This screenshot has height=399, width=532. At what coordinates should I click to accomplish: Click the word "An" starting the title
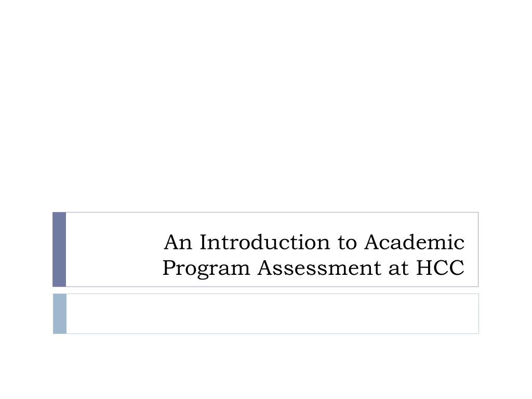coord(178,242)
